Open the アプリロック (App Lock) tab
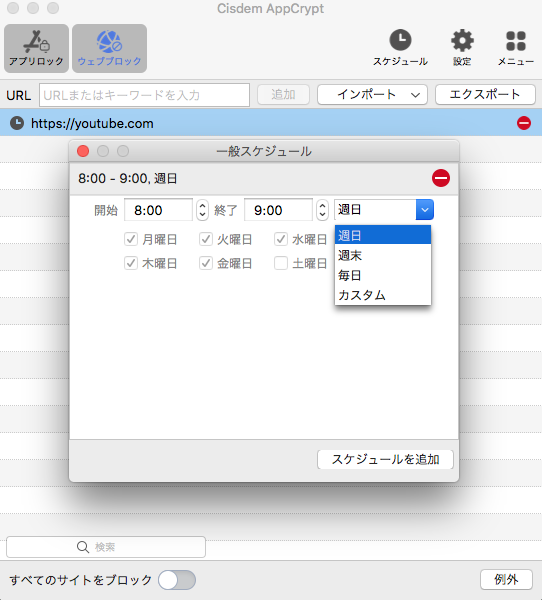The image size is (542, 600). tap(36, 49)
